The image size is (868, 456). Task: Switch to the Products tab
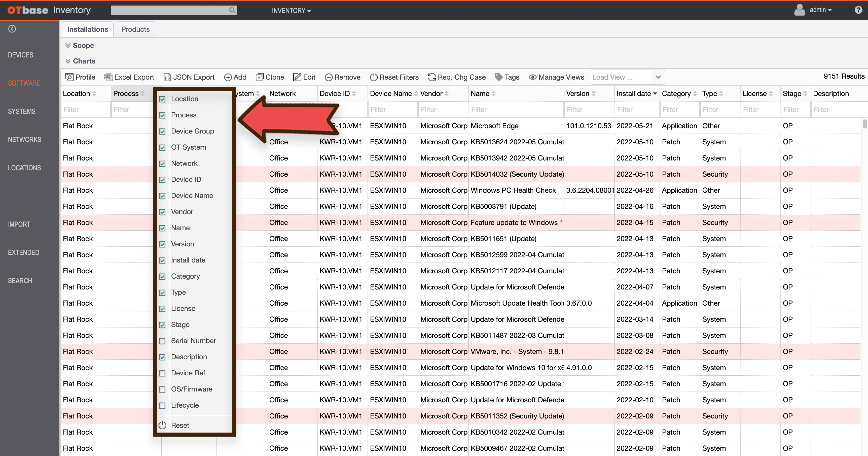(x=135, y=29)
